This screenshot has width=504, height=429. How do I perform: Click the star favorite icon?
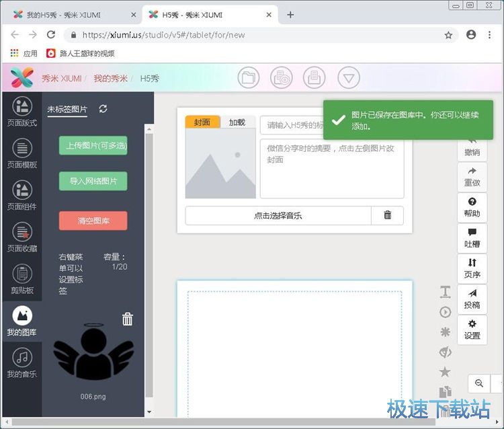pyautogui.click(x=445, y=372)
